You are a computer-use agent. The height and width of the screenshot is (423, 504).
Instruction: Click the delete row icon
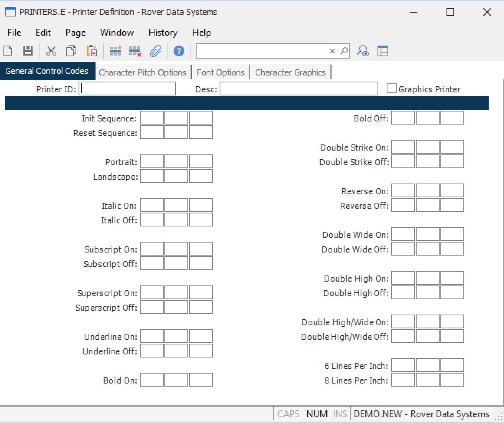click(135, 51)
